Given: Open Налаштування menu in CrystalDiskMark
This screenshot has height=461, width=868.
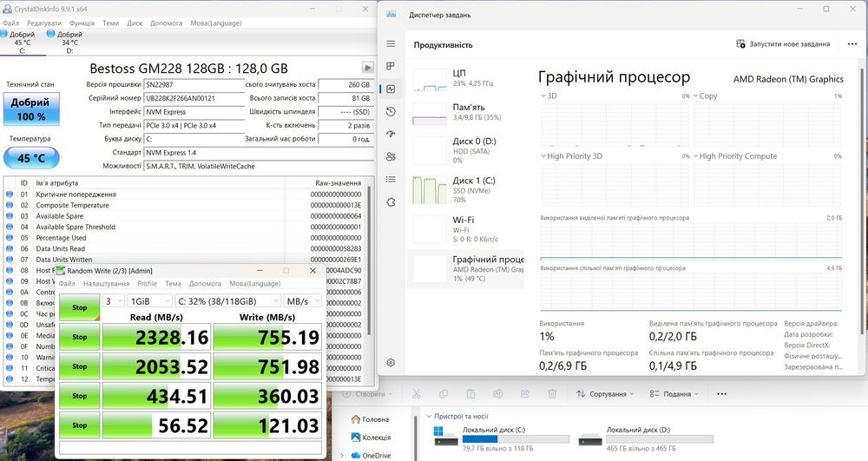Looking at the screenshot, I should pyautogui.click(x=106, y=283).
